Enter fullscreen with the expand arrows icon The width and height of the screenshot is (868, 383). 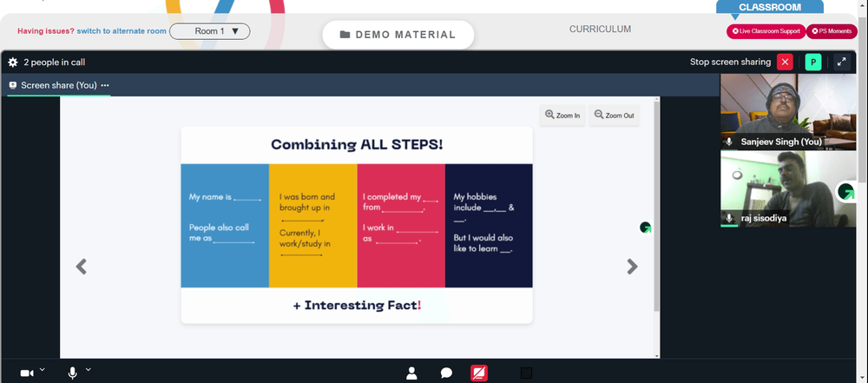(x=841, y=62)
